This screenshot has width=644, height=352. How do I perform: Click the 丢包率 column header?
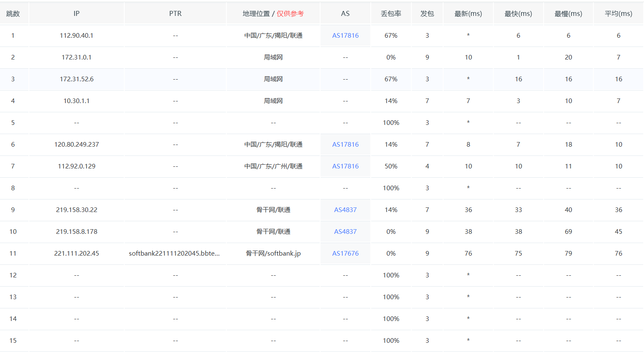(x=391, y=14)
